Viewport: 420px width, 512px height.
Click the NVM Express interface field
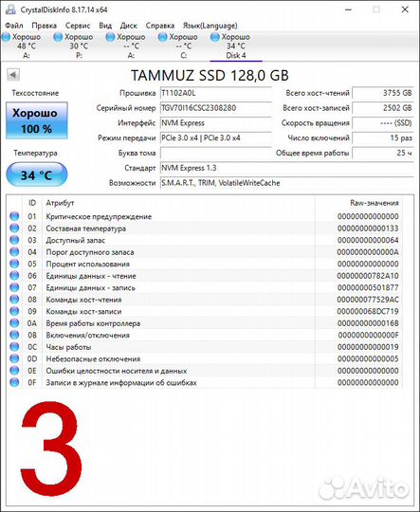click(x=216, y=123)
